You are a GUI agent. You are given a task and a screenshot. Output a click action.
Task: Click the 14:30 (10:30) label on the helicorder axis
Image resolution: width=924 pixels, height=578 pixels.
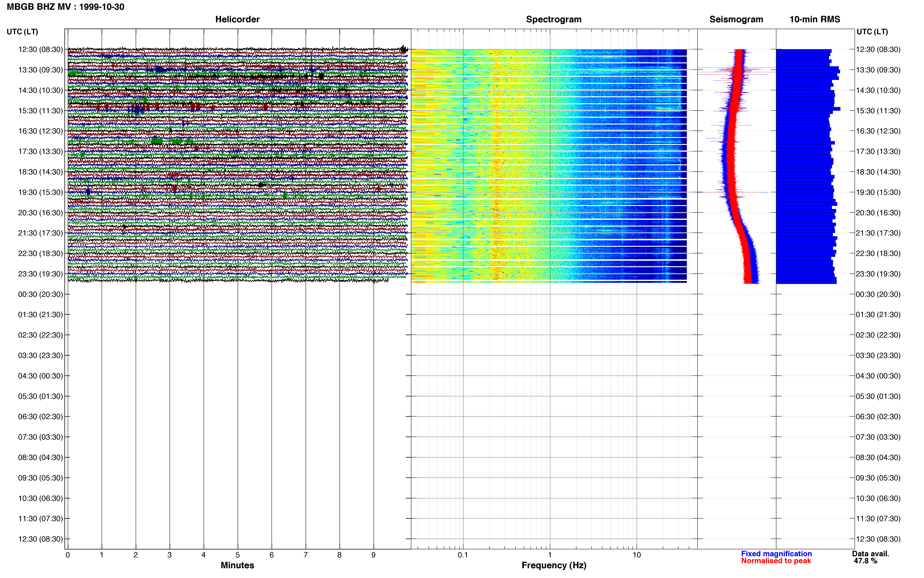(x=41, y=90)
